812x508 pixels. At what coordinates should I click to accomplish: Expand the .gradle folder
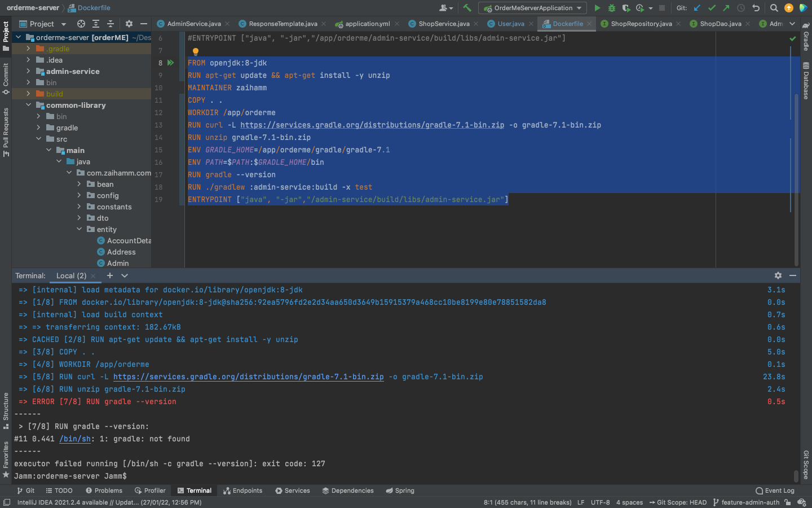(x=28, y=49)
